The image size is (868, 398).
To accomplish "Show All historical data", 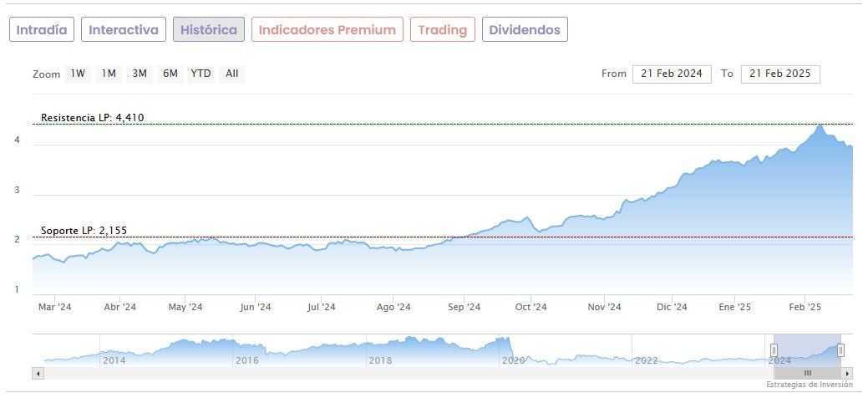I will pos(231,74).
